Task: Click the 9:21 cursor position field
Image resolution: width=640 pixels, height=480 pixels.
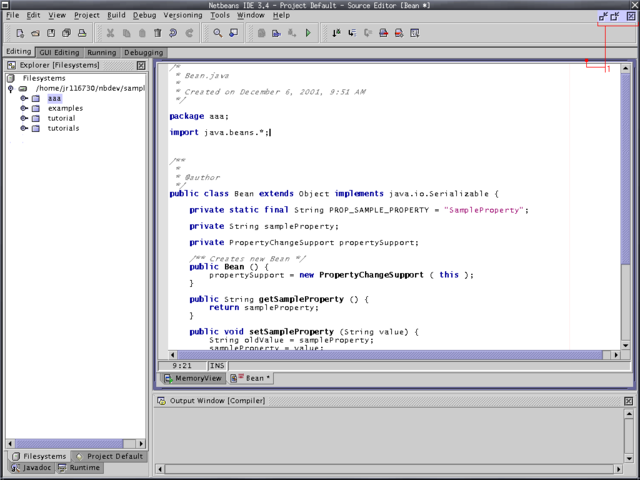Action: coord(182,366)
